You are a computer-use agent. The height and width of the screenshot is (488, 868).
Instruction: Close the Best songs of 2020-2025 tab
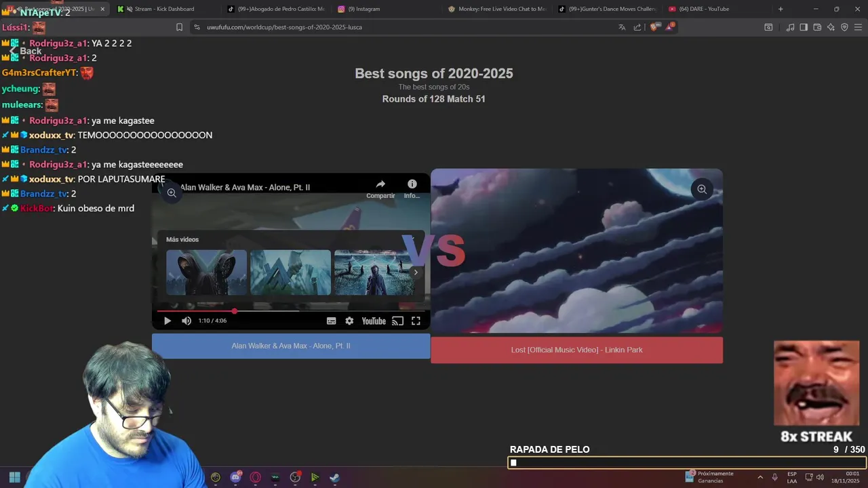tap(102, 9)
